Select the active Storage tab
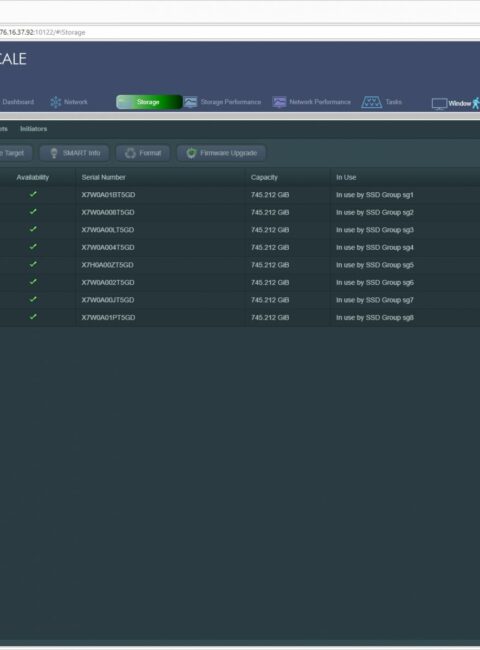Screen dimensions: 480x650 149,102
